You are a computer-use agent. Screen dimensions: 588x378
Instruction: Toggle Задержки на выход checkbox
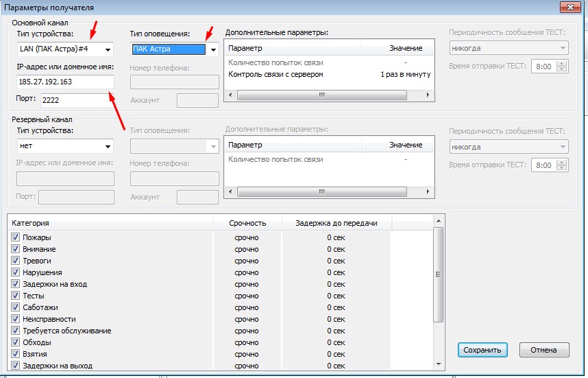(x=15, y=365)
